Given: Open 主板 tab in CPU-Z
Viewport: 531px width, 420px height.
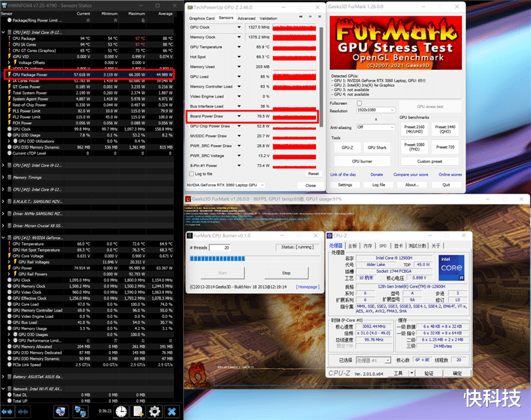Looking at the screenshot, I should 352,246.
